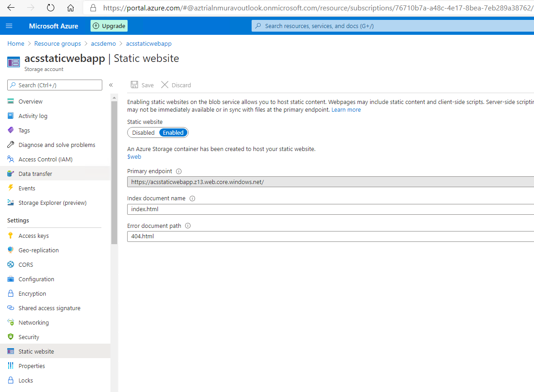Focus the global search resources box
This screenshot has height=392, width=534.
[x=393, y=26]
